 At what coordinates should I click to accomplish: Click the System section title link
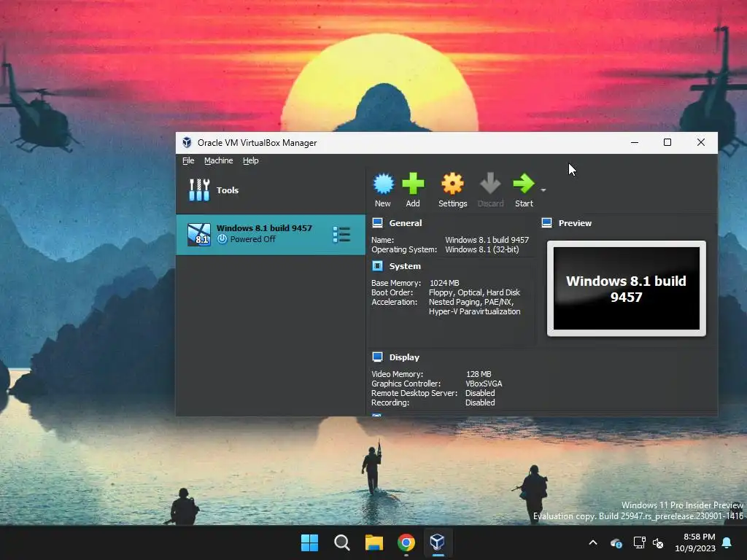coord(405,266)
